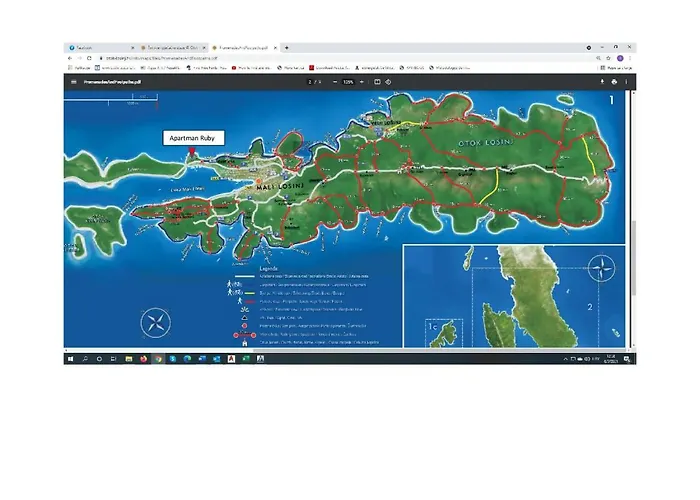Image resolution: width=700 pixels, height=500 pixels.
Task: Open Skype from the taskbar
Action: tap(173, 358)
